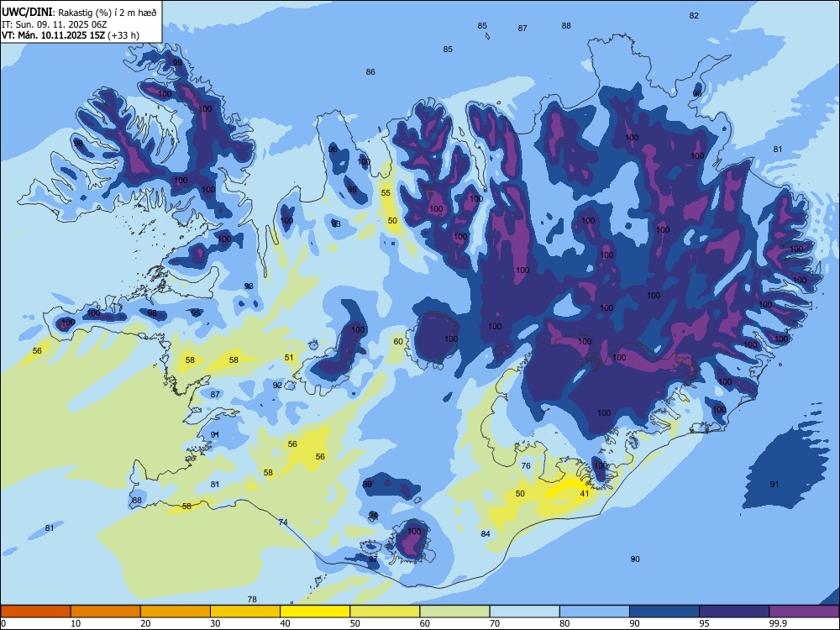840x630 pixels.
Task: Click the value 78 near the bottom coast
Action: pyautogui.click(x=252, y=600)
